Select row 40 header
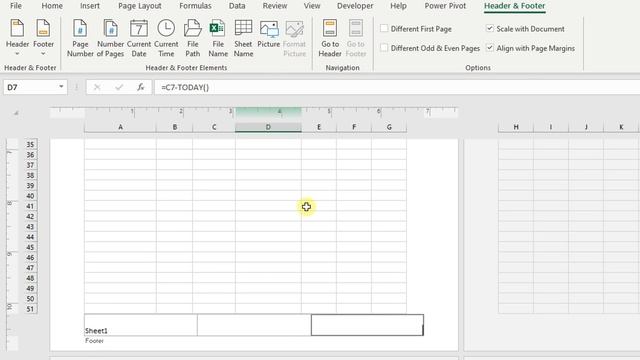The image size is (640, 360). 30,196
